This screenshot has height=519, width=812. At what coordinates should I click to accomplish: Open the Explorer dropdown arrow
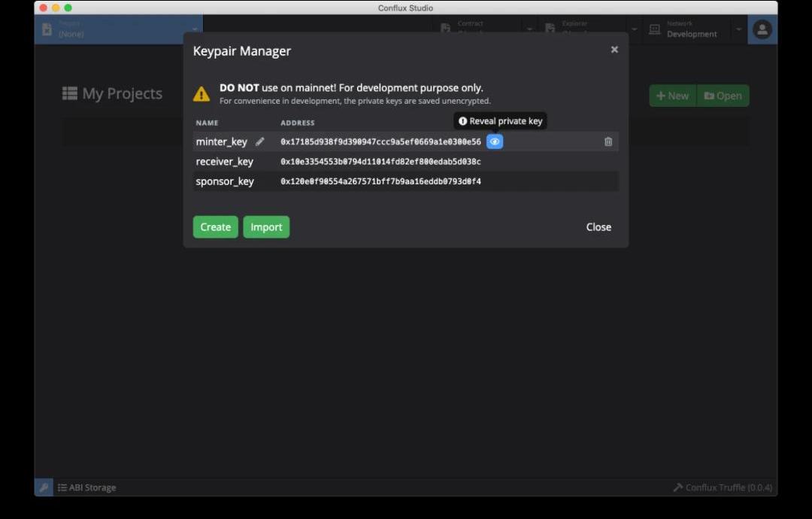(x=634, y=29)
